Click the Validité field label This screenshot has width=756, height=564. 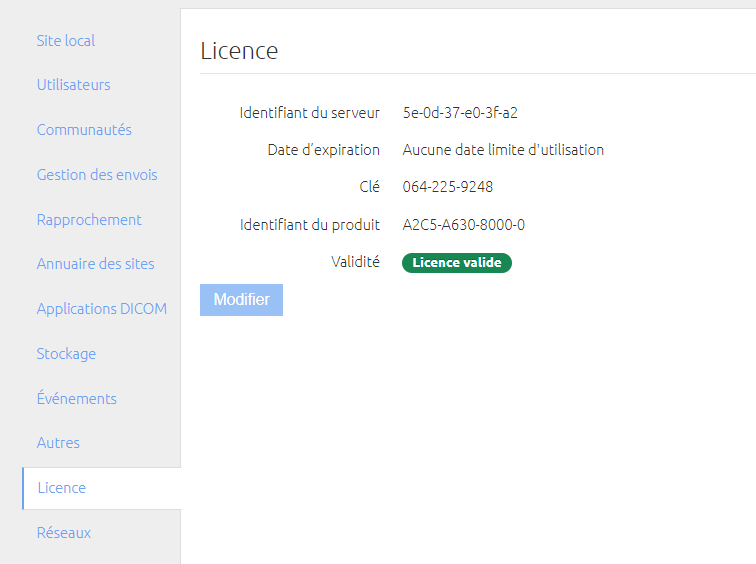tap(355, 262)
